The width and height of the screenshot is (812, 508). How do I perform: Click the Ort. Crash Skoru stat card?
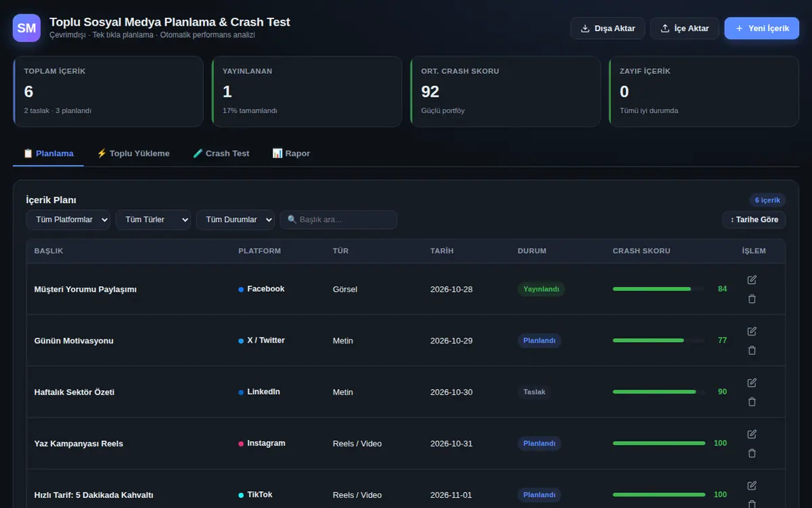pyautogui.click(x=505, y=91)
